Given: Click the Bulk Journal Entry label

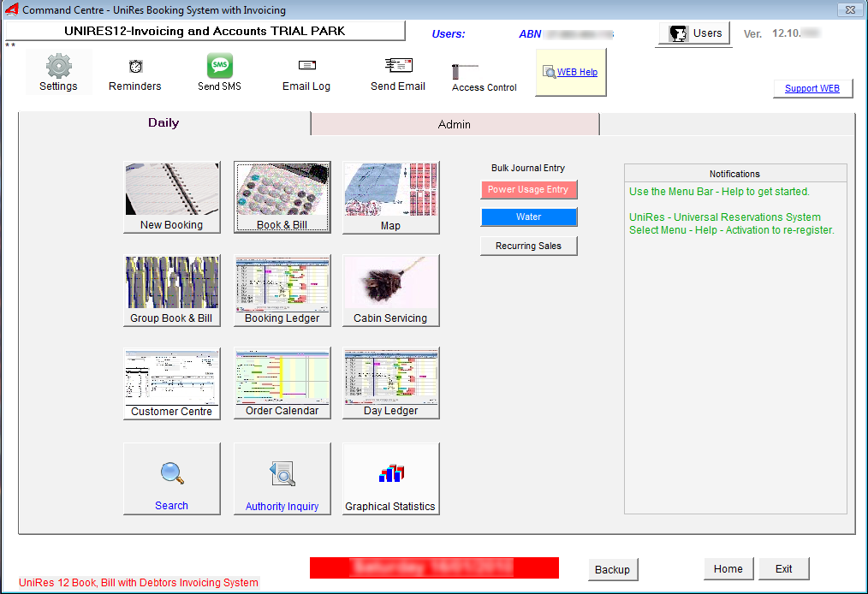Looking at the screenshot, I should pyautogui.click(x=528, y=169).
